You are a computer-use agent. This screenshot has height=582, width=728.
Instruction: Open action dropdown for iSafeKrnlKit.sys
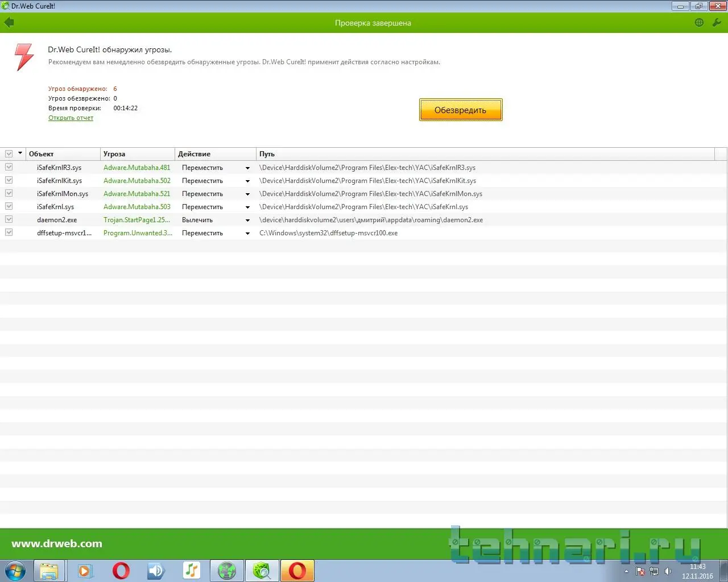247,181
